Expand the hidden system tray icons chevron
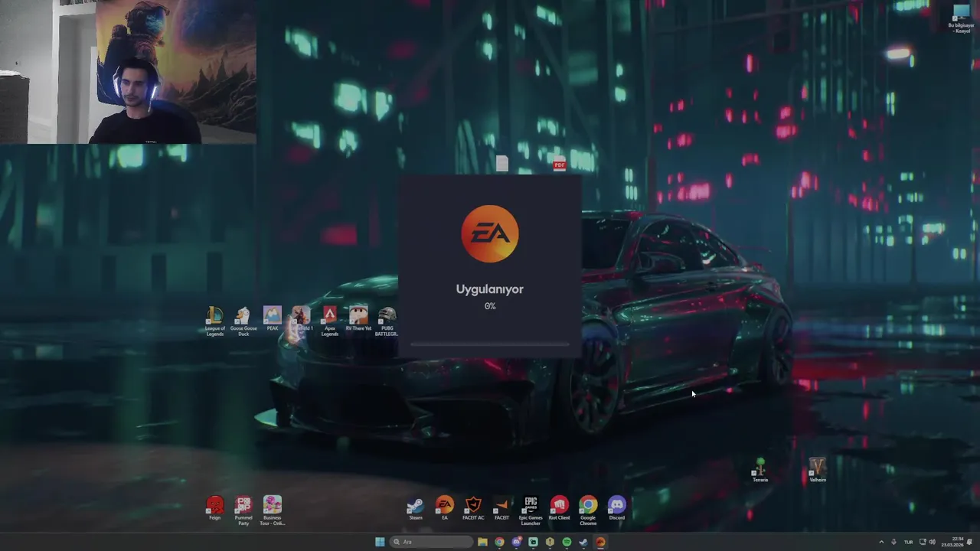The image size is (980, 551). (x=881, y=542)
